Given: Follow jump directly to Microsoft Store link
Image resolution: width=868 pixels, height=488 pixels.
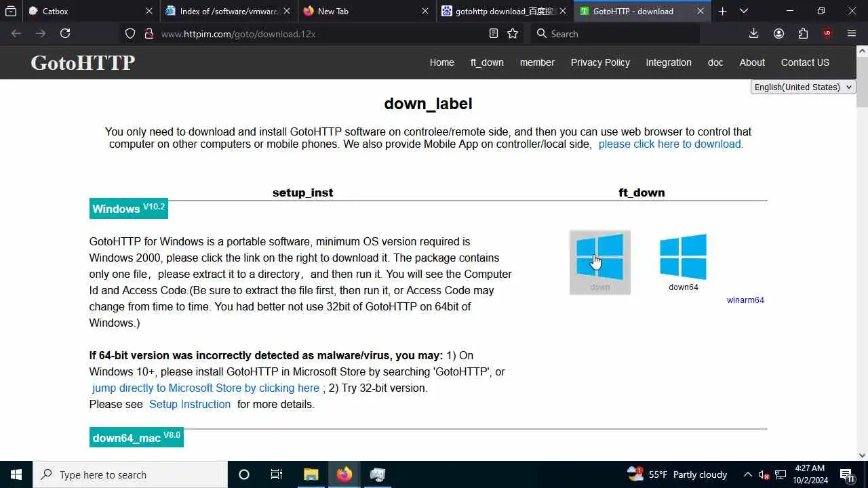Looking at the screenshot, I should (x=205, y=388).
